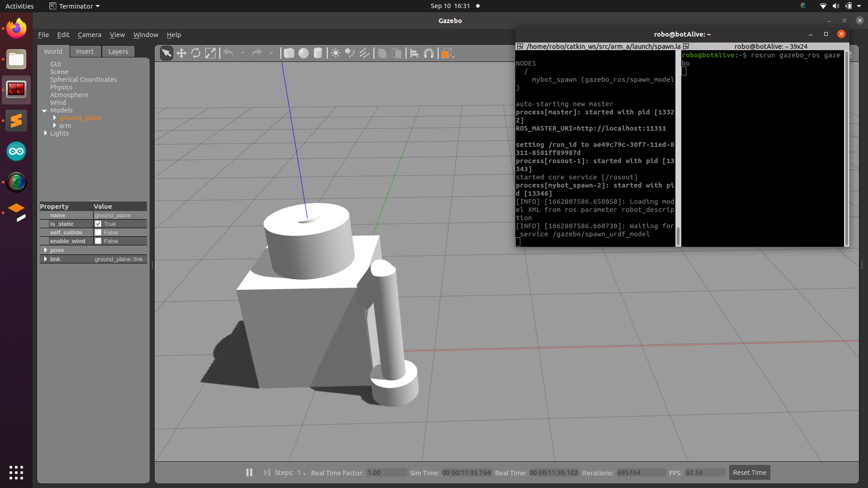Pause the simulation
868x488 pixels.
tap(249, 472)
